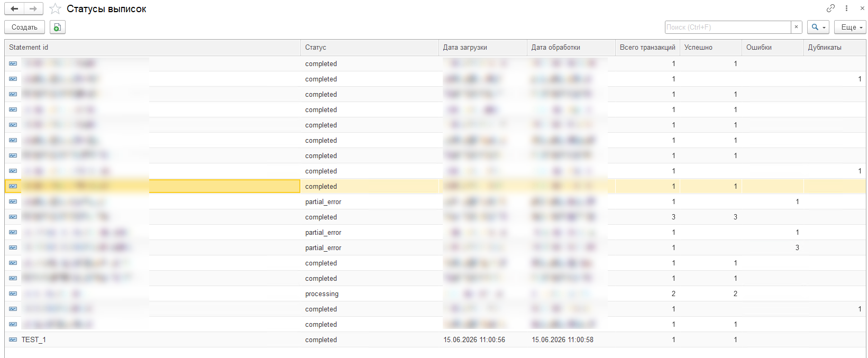Select the row with processing status
The height and width of the screenshot is (358, 868).
[435, 293]
